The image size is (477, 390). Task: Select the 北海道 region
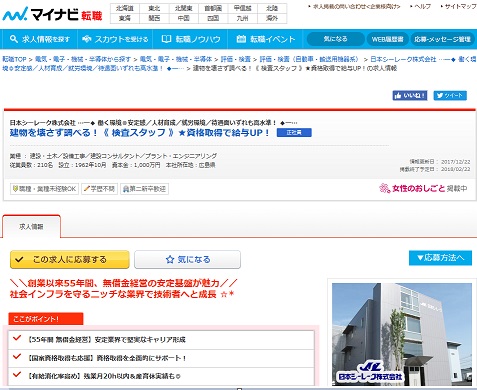point(125,8)
